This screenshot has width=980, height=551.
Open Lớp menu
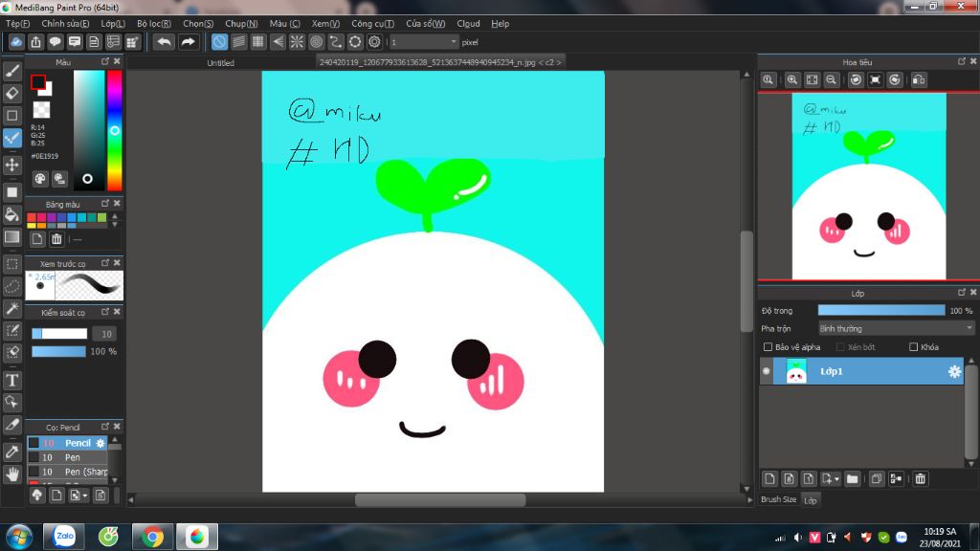113,24
